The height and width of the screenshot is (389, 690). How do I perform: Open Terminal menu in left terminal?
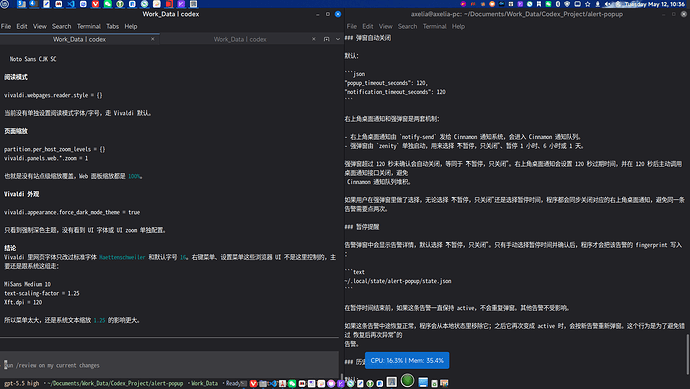pos(89,26)
